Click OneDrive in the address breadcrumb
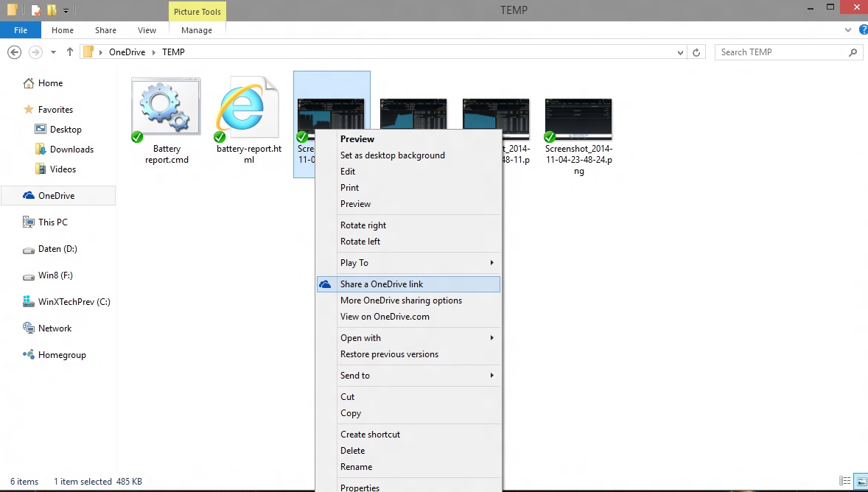This screenshot has height=492, width=868. pos(127,52)
